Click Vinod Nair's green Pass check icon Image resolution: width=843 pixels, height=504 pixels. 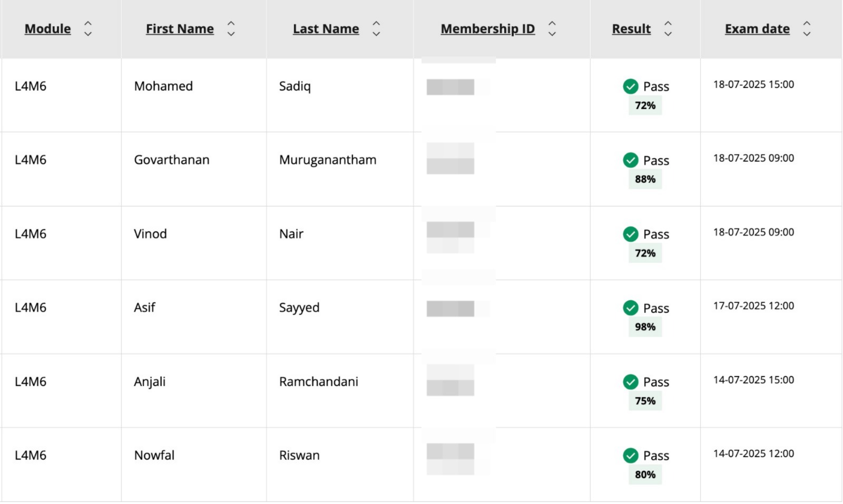630,234
